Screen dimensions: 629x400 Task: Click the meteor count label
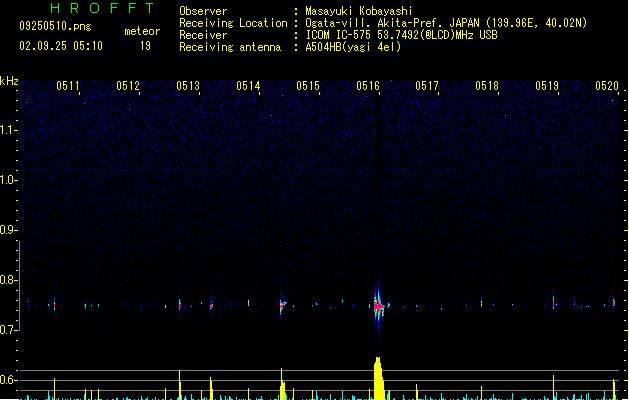point(142,31)
